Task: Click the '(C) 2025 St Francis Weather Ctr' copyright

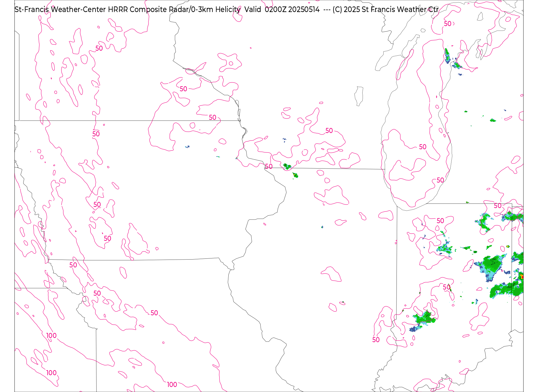Action: [386, 10]
